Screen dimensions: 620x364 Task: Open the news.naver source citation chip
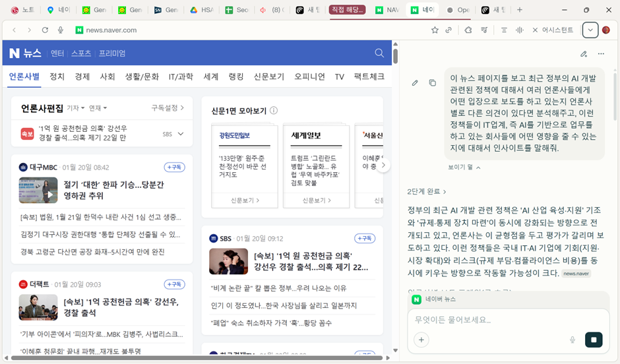[576, 274]
